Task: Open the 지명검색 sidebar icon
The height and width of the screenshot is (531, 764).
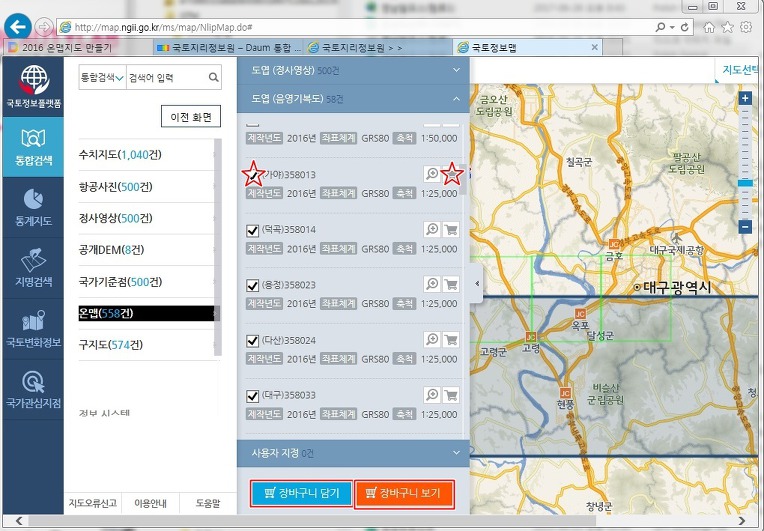Action: click(32, 266)
